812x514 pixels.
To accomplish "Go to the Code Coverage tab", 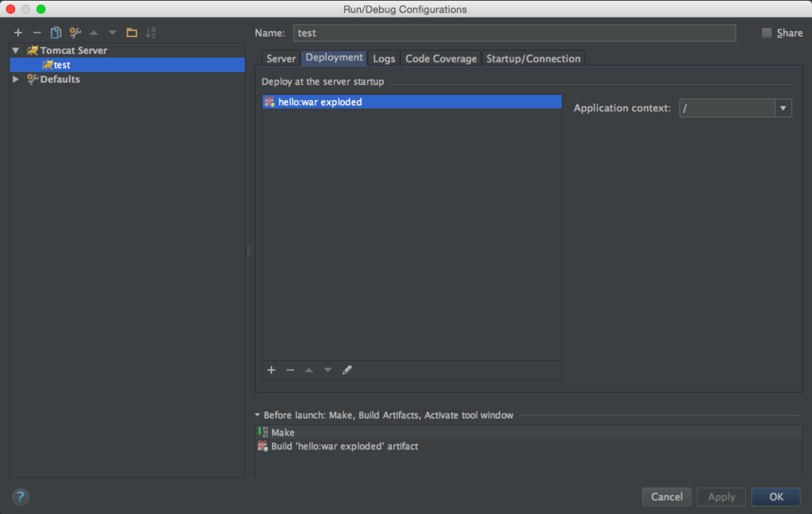I will 441,59.
